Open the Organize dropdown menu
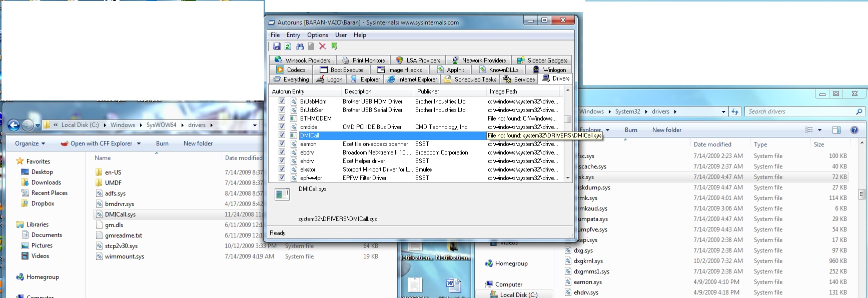The image size is (868, 298). 30,143
